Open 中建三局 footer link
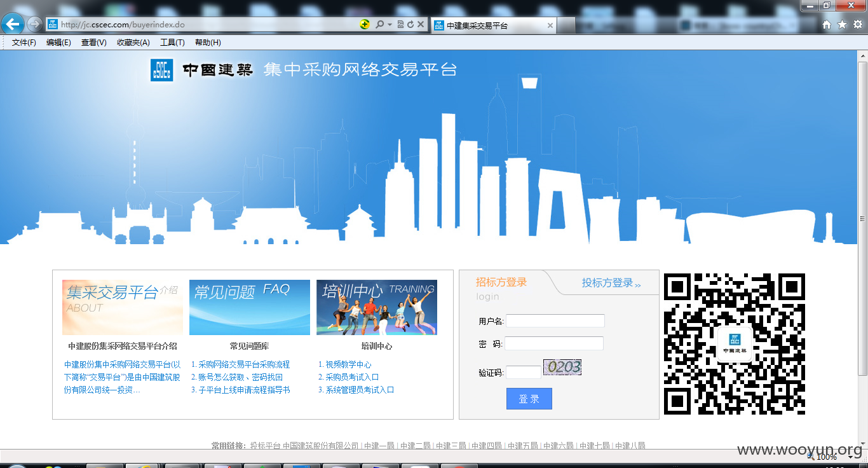 tap(451, 446)
